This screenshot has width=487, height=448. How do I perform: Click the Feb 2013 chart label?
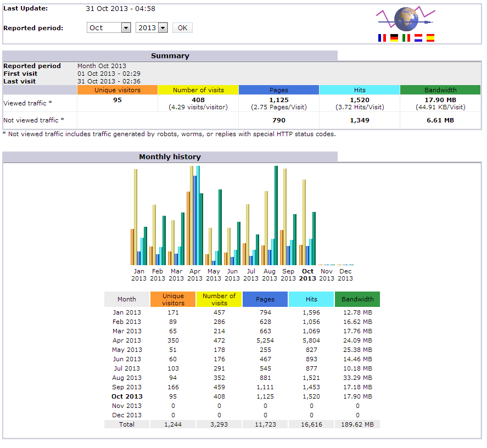coord(158,275)
